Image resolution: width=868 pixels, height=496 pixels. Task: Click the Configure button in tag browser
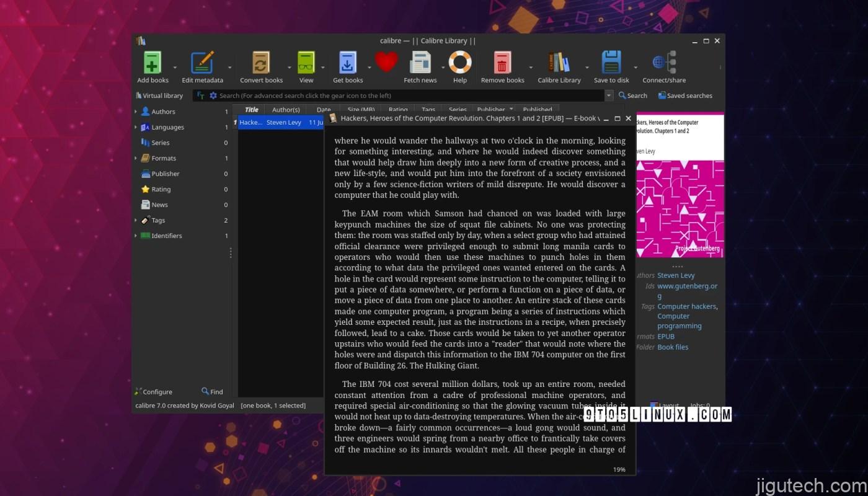[153, 392]
